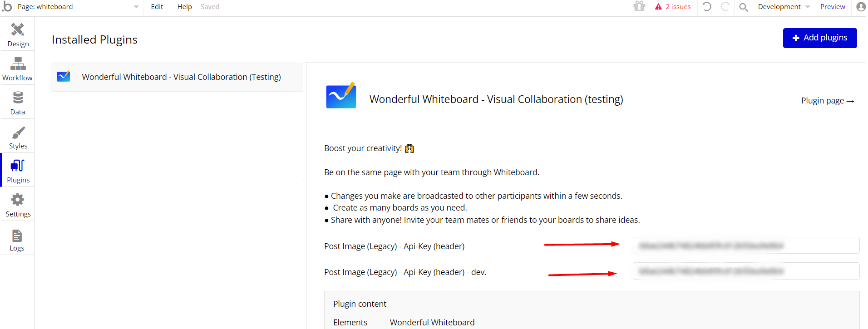Open the Data tab
868x329 pixels.
tap(18, 103)
